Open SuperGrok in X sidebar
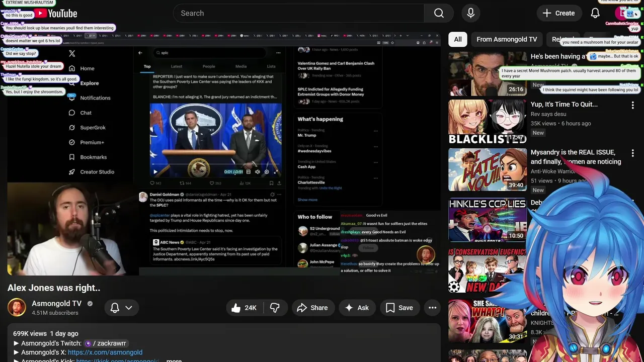Viewport: 644px width, 362px height. (x=87, y=128)
